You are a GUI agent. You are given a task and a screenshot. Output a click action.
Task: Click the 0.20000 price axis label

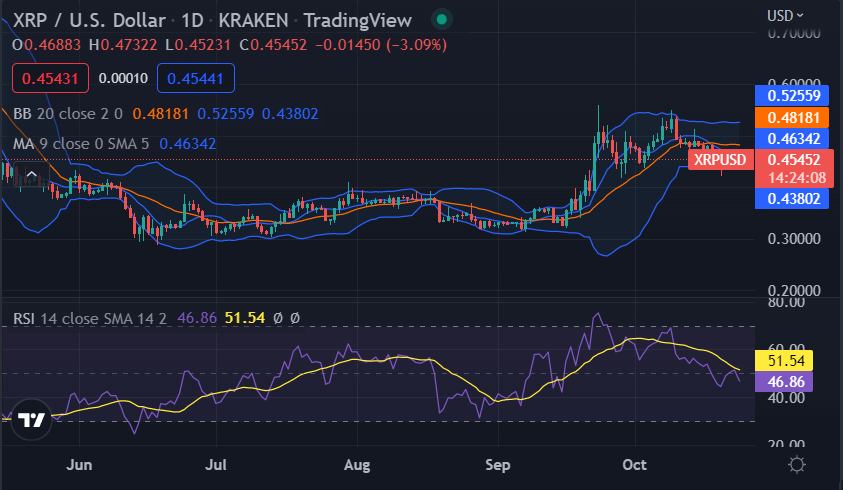pos(794,290)
